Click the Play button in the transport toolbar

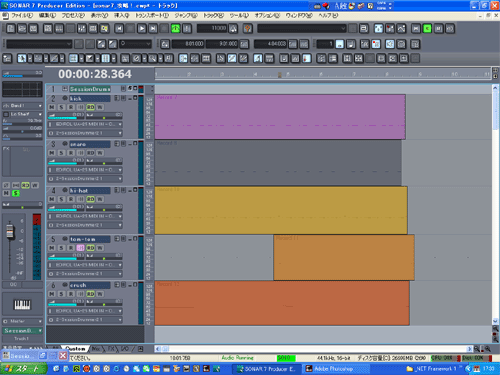[142, 29]
